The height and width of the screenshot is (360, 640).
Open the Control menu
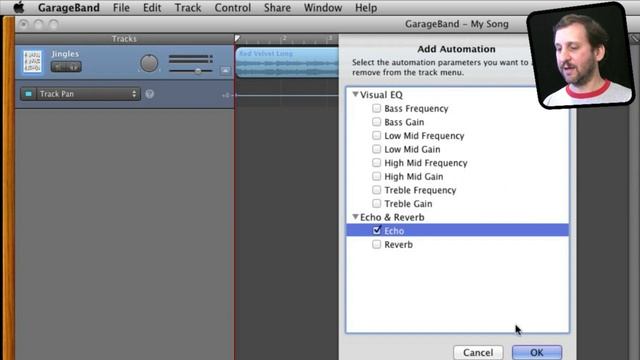[233, 8]
